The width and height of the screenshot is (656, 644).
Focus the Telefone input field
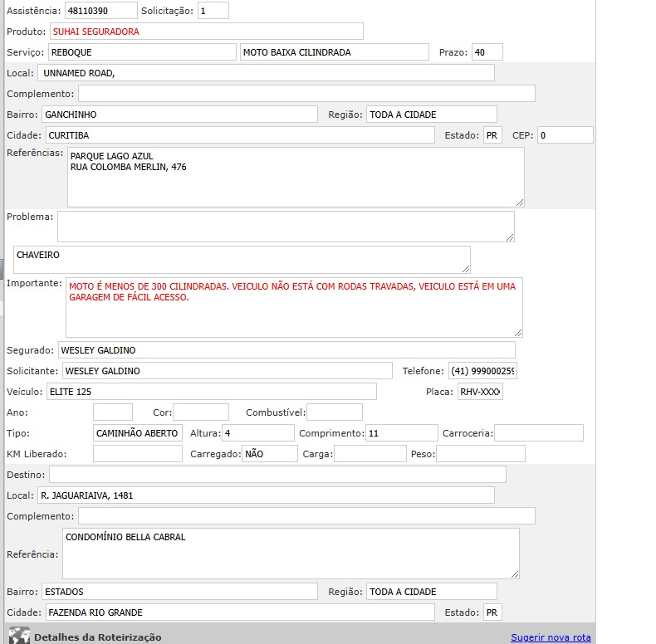click(482, 371)
